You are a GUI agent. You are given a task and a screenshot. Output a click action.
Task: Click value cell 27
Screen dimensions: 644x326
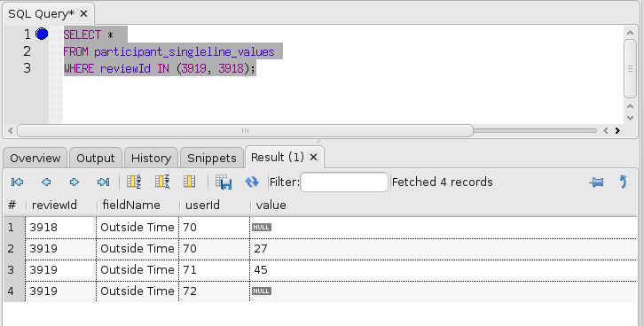444,249
